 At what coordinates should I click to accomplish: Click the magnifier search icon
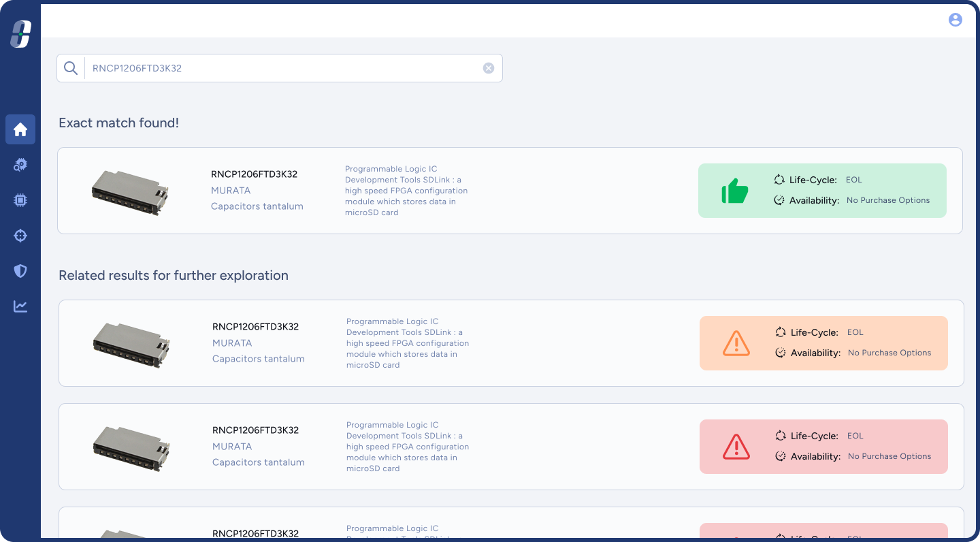tap(70, 68)
